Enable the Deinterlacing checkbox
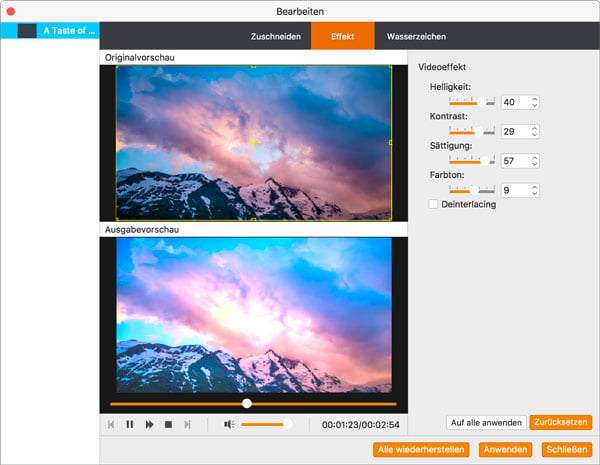 tap(433, 204)
